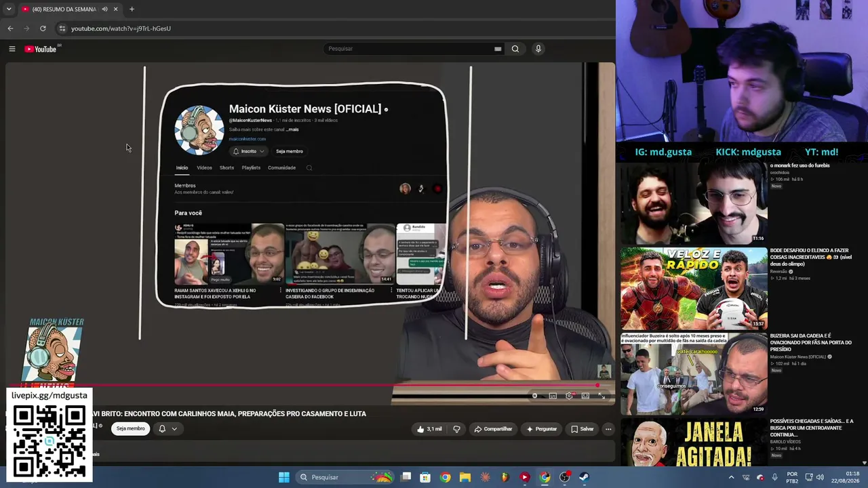Image resolution: width=868 pixels, height=488 pixels.
Task: Open 'BUZEIRA SAI DA CADEIA' video title
Action: click(811, 342)
